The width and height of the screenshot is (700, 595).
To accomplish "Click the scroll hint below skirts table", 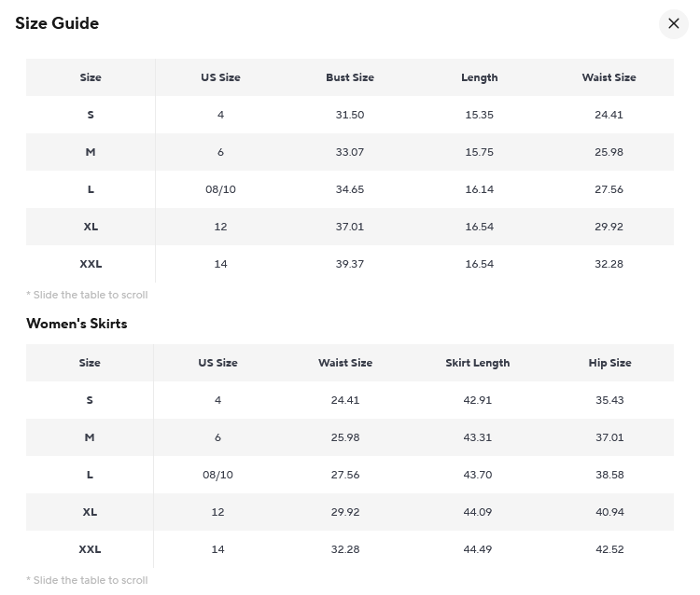I will [87, 580].
